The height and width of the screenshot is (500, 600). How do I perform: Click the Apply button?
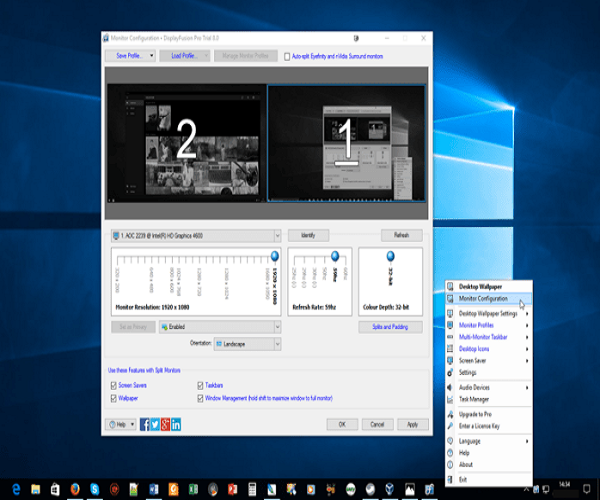412,424
